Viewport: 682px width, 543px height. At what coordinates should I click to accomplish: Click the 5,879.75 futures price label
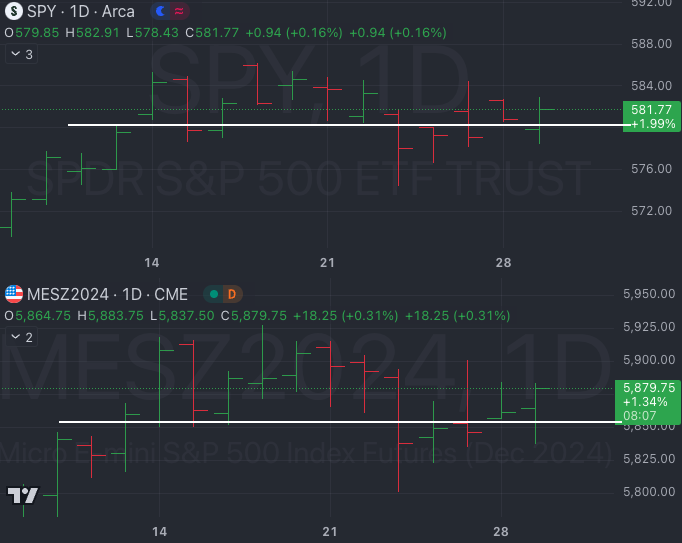coord(648,387)
